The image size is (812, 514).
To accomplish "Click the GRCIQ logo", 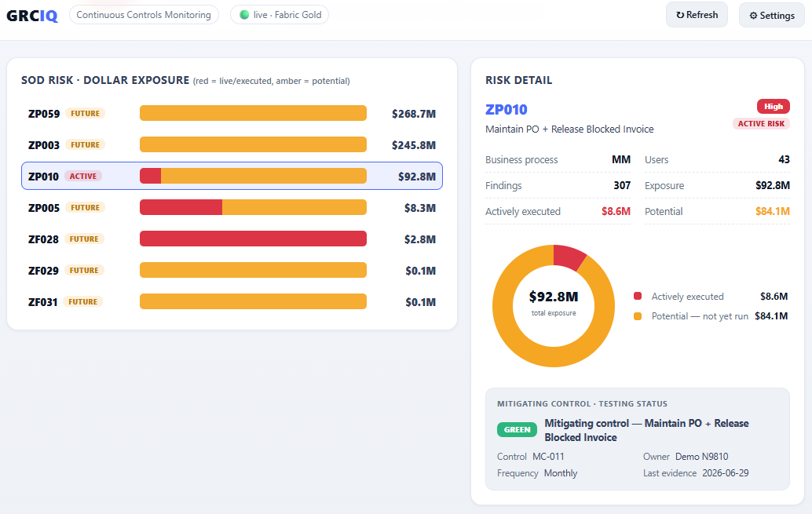I will pos(32,16).
